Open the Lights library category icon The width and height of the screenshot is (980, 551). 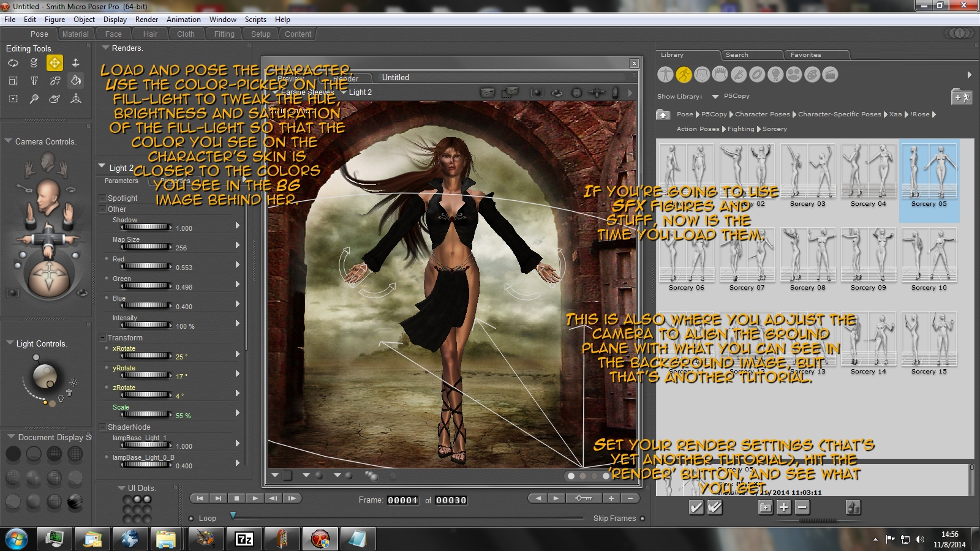pos(775,75)
